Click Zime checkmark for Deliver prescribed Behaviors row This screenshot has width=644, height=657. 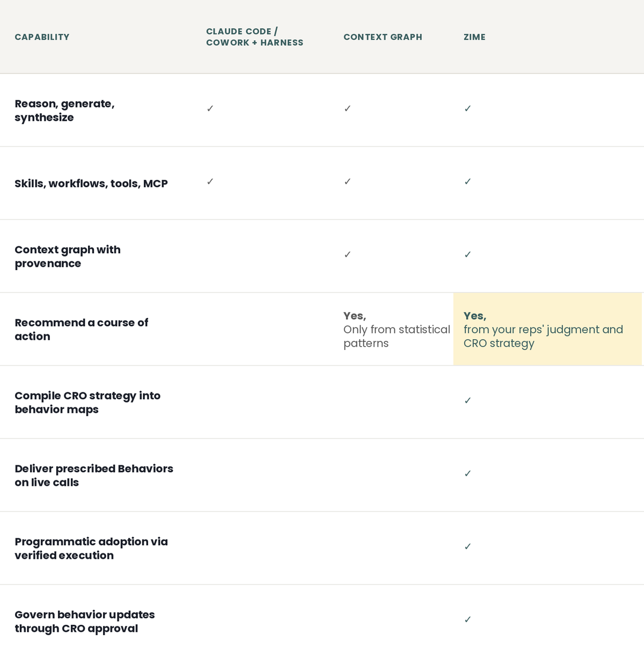coord(467,473)
